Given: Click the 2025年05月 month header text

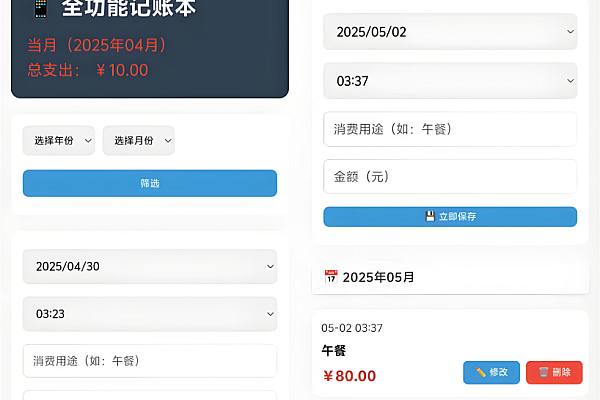Looking at the screenshot, I should click(x=378, y=277).
